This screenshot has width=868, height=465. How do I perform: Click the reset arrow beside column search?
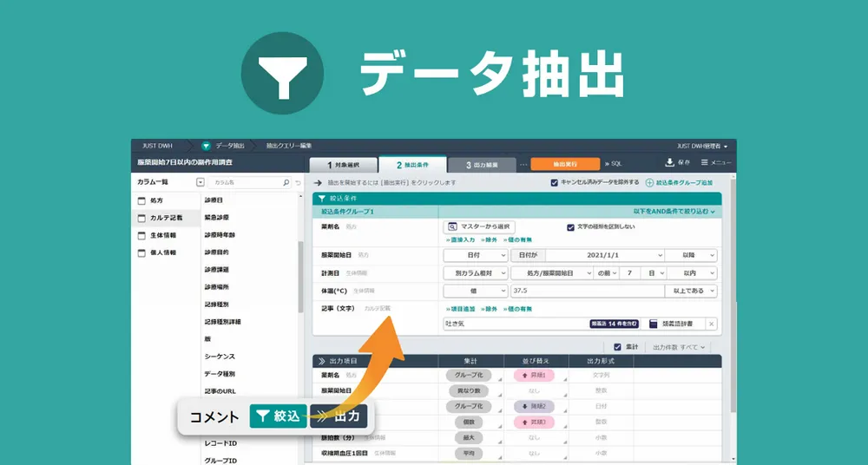(298, 182)
